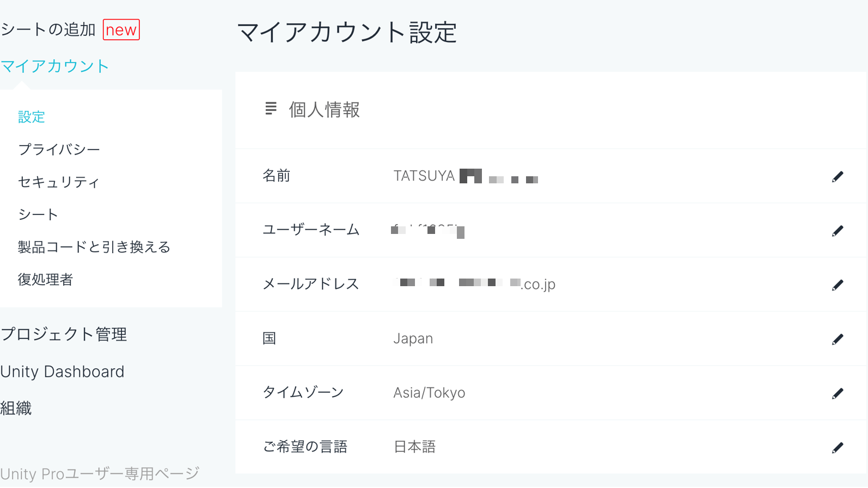Select 設定 in the sidebar
This screenshot has height=488, width=868.
[31, 117]
